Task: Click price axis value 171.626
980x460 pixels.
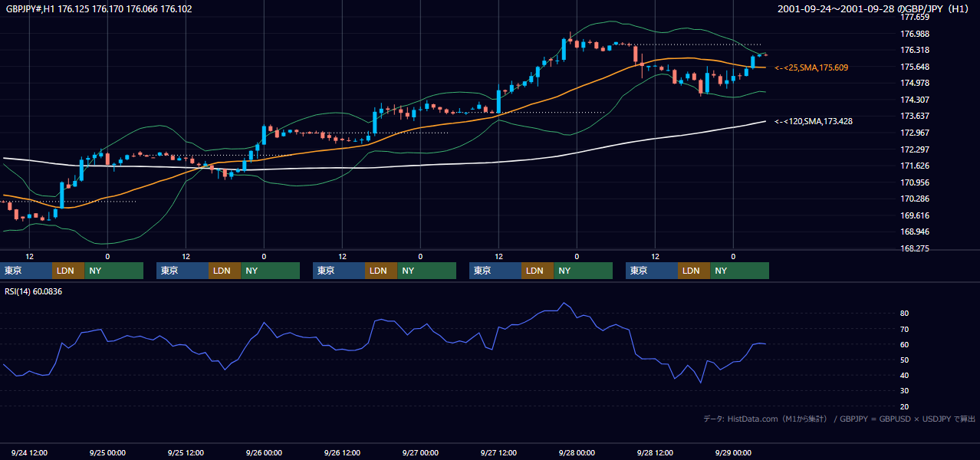Action: (x=915, y=166)
